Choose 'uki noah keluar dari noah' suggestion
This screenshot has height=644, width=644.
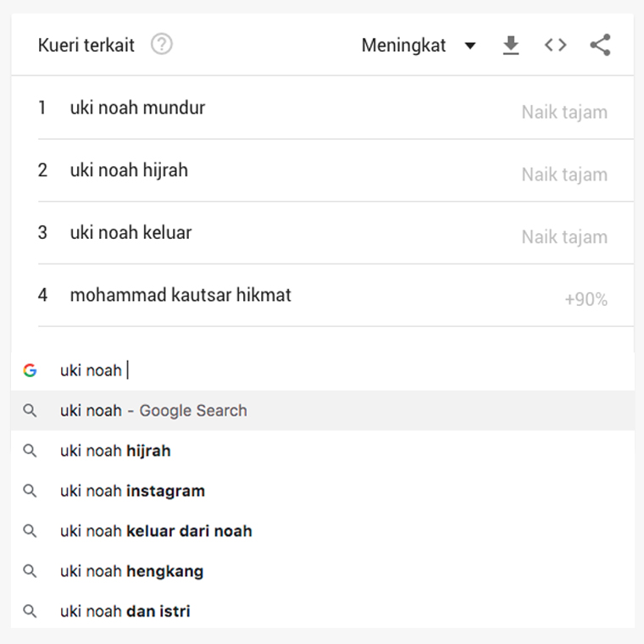click(156, 531)
